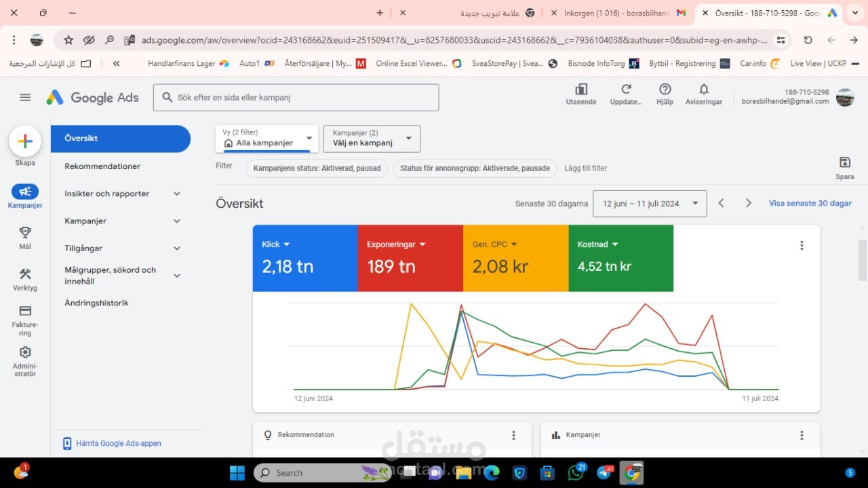Open the Administratör gear icon
The height and width of the screenshot is (488, 868).
(x=25, y=352)
